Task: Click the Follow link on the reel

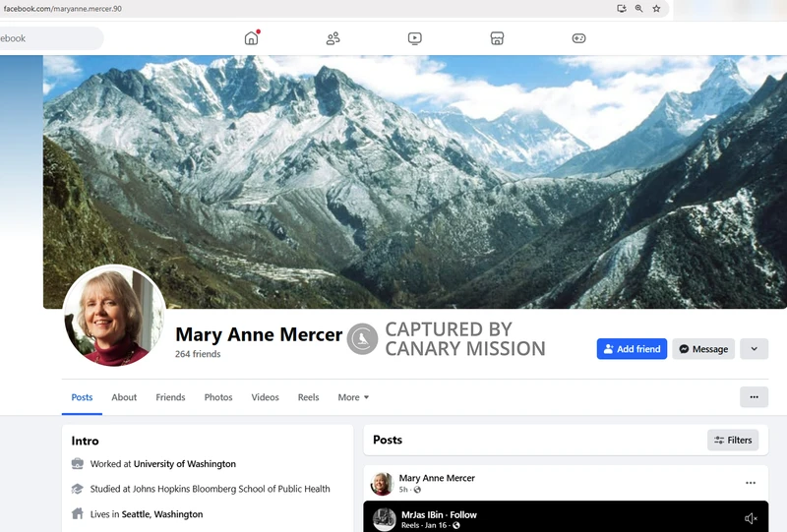Action: pos(463,515)
